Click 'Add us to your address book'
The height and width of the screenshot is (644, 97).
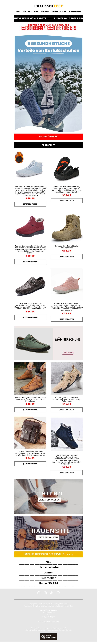tap(48, 621)
